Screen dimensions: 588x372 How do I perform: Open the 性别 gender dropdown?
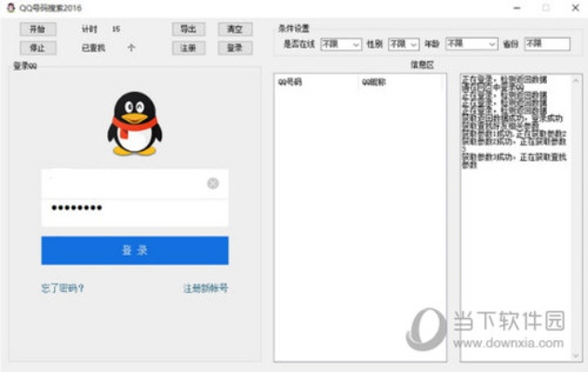(404, 45)
